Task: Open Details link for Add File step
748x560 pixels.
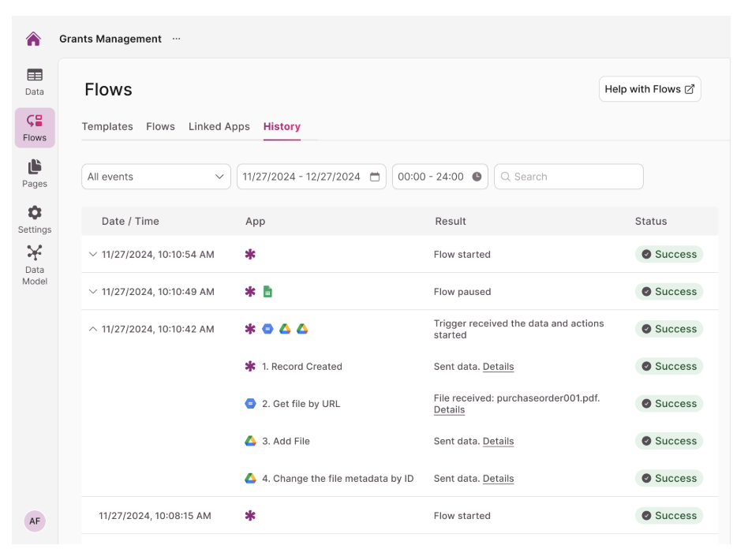Action: (498, 442)
